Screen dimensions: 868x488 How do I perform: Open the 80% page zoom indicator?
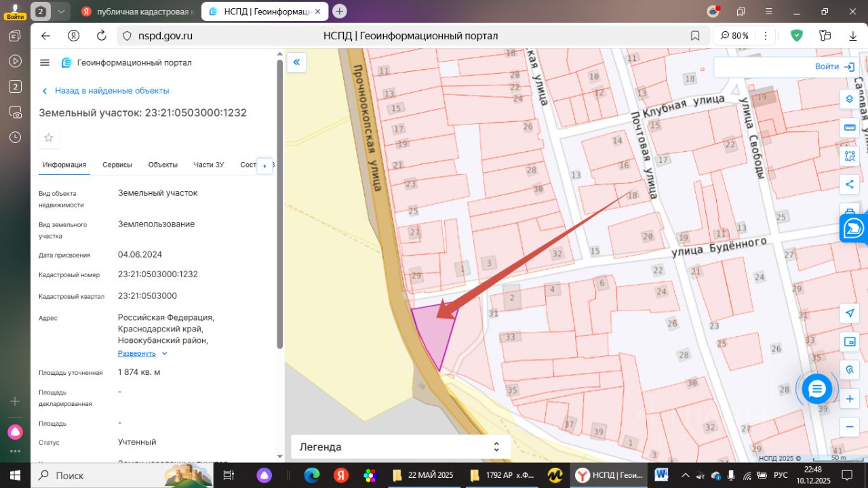click(734, 36)
